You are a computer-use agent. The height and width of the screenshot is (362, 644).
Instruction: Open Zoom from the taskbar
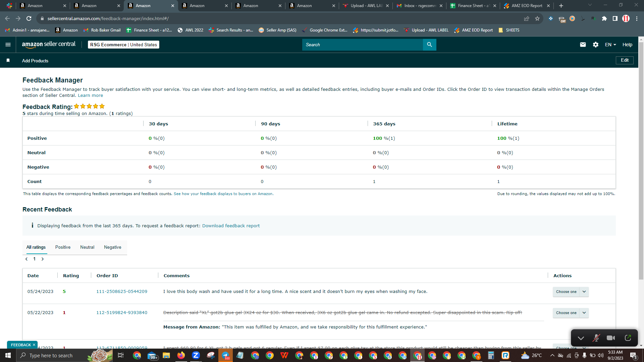click(196, 355)
